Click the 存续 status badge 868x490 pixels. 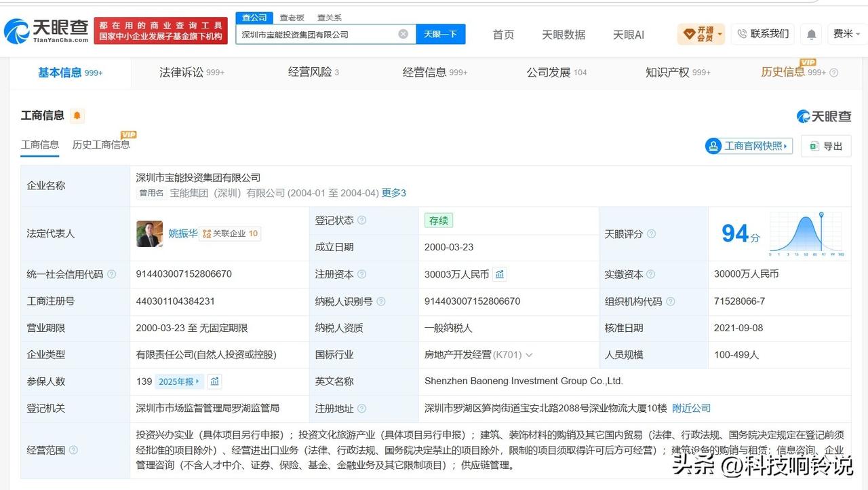(x=439, y=221)
